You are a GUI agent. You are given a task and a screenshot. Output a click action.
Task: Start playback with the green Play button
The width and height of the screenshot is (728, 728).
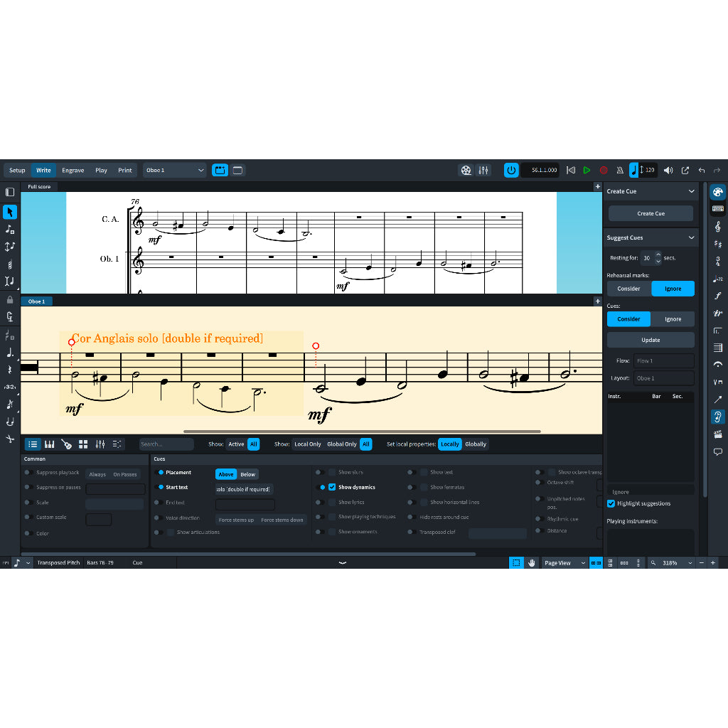pyautogui.click(x=587, y=170)
